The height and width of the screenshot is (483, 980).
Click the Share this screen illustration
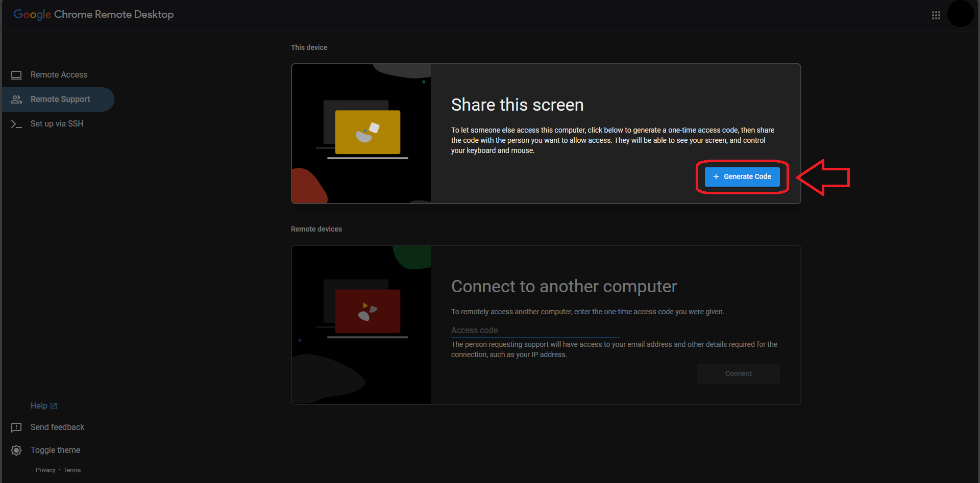click(361, 134)
